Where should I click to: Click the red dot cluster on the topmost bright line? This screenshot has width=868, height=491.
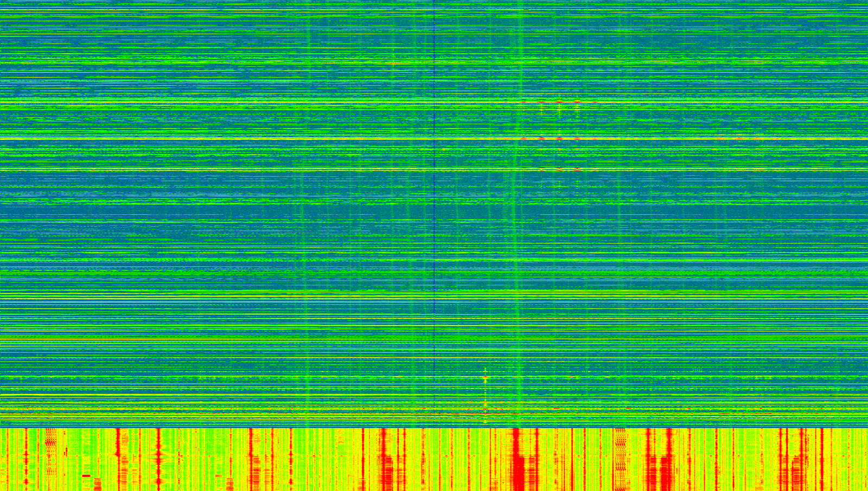coord(559,101)
